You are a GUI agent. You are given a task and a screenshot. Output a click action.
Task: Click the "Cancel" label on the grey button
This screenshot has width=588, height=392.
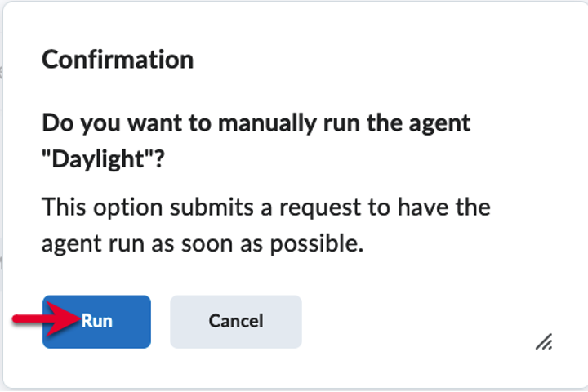pos(235,322)
